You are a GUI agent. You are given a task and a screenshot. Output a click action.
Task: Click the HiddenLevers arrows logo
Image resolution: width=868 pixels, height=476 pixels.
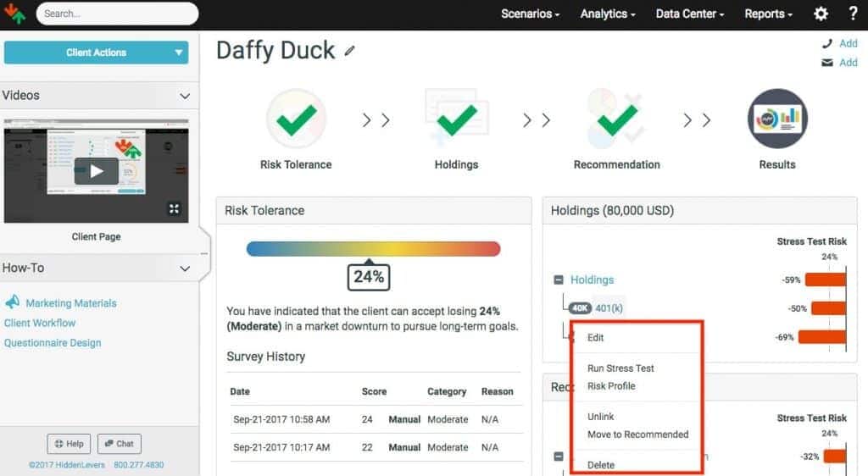coord(15,14)
